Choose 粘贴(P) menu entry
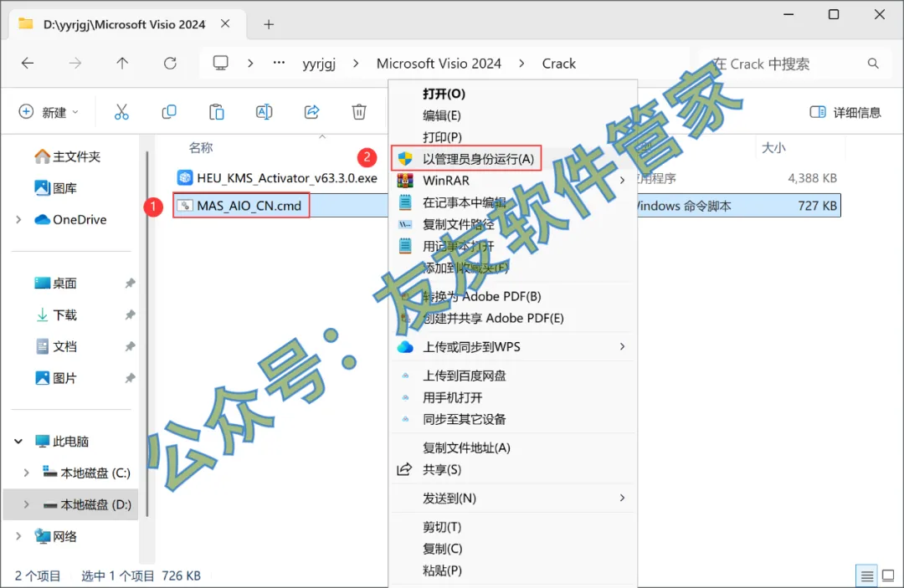 tap(513, 570)
